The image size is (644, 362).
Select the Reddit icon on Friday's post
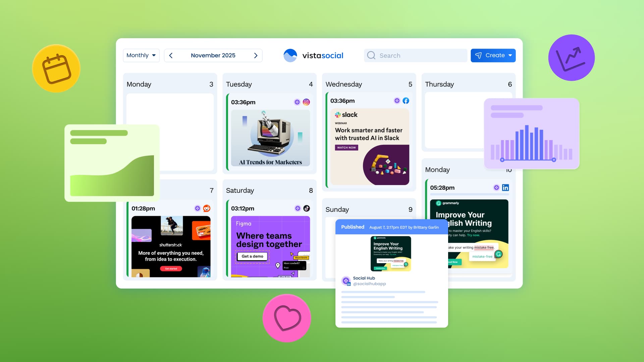(x=207, y=208)
